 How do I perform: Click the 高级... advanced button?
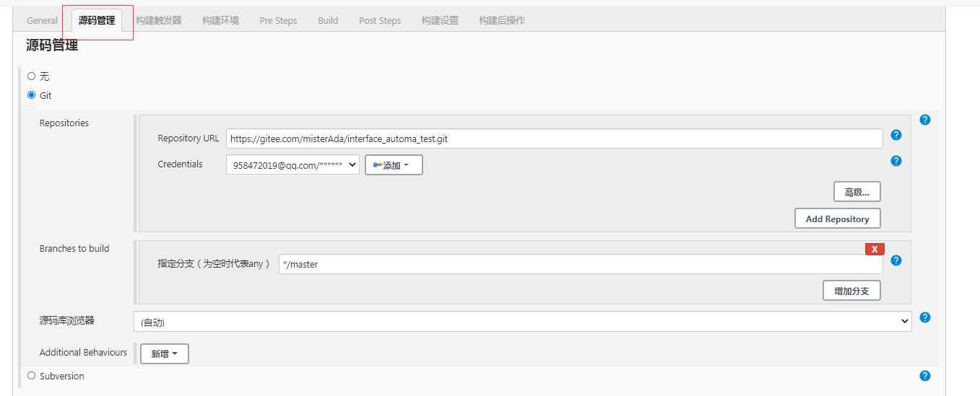(x=857, y=192)
